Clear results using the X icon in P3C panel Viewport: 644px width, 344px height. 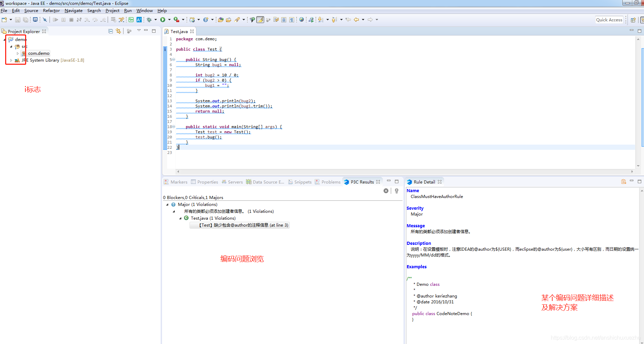[x=386, y=190]
